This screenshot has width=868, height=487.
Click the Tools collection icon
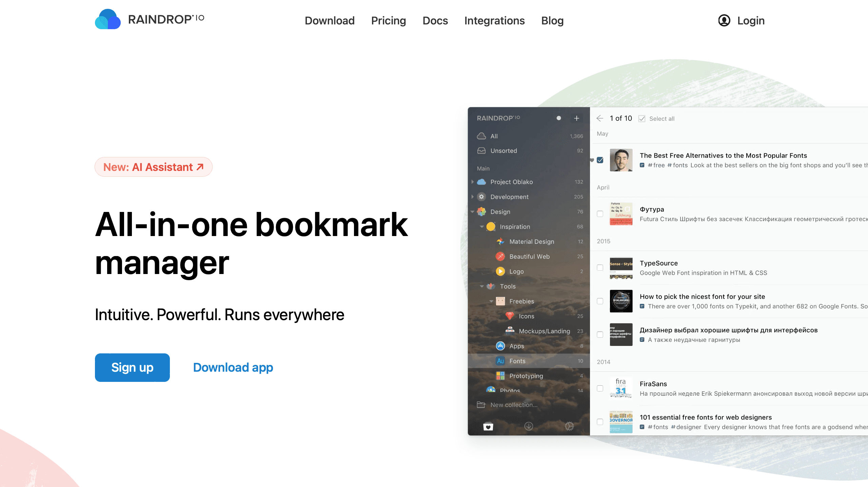click(x=491, y=286)
